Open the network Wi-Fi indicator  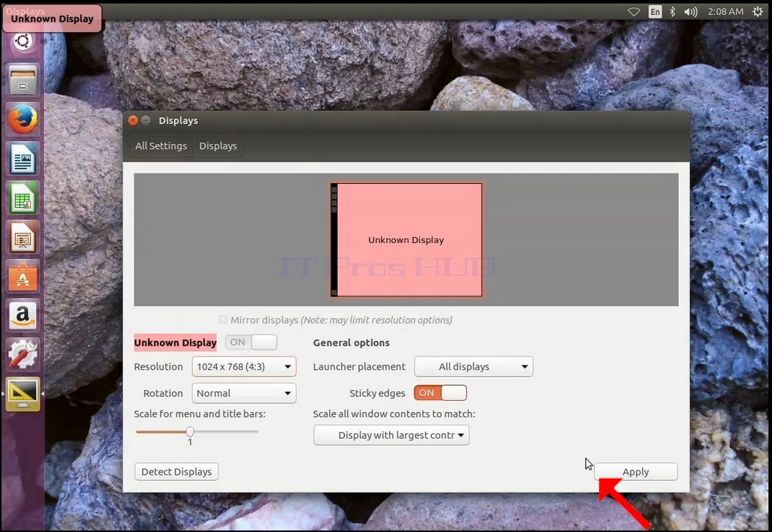[634, 11]
